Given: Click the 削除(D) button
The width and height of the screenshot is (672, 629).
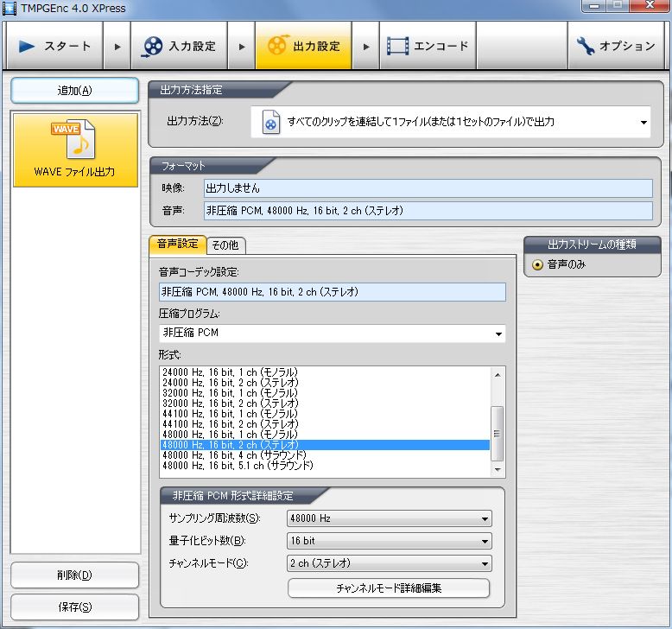Looking at the screenshot, I should click(x=75, y=575).
